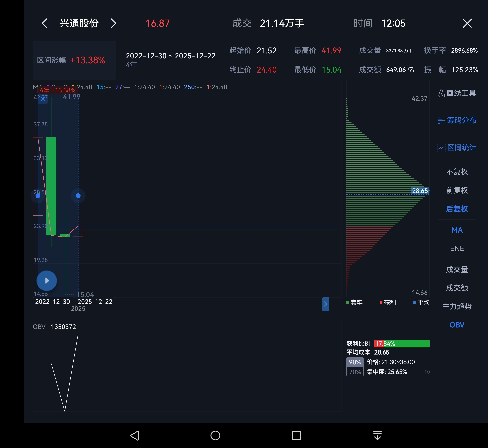Screen dimensions: 488x448
Task: Go to next stock with right chevron
Action: [113, 24]
